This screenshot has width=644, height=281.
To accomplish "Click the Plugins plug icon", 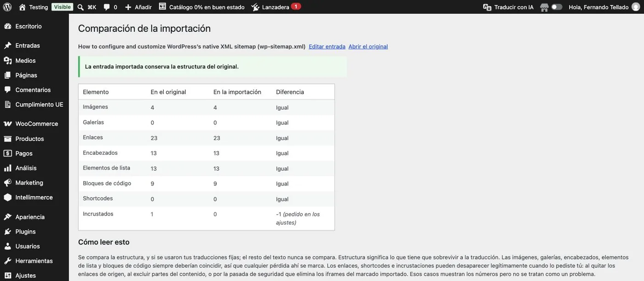I will [x=7, y=232].
